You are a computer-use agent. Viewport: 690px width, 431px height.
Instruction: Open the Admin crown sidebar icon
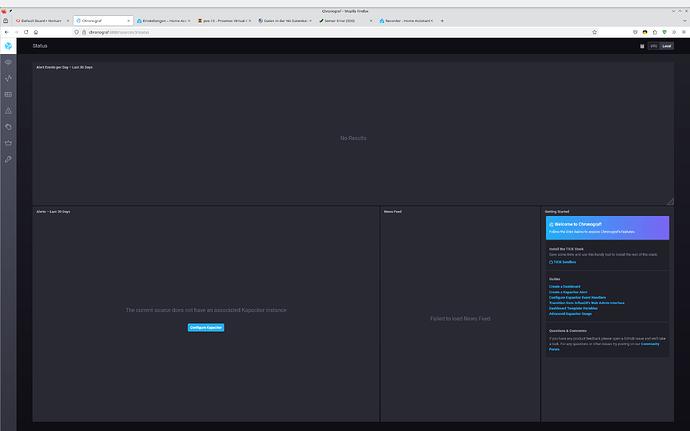(8, 143)
